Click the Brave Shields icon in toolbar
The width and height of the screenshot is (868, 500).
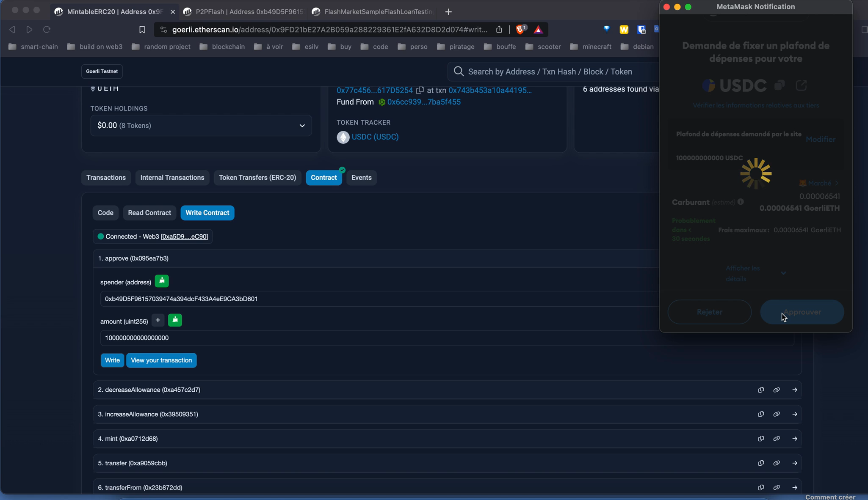pyautogui.click(x=520, y=29)
